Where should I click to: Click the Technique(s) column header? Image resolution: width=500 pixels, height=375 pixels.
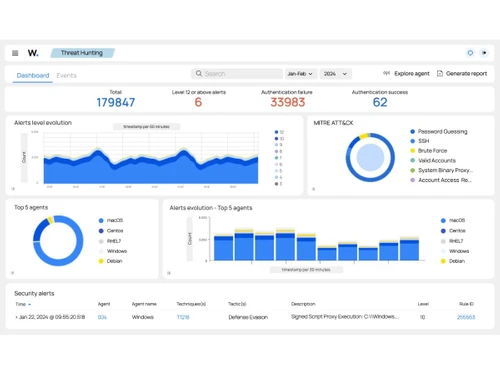click(x=191, y=304)
